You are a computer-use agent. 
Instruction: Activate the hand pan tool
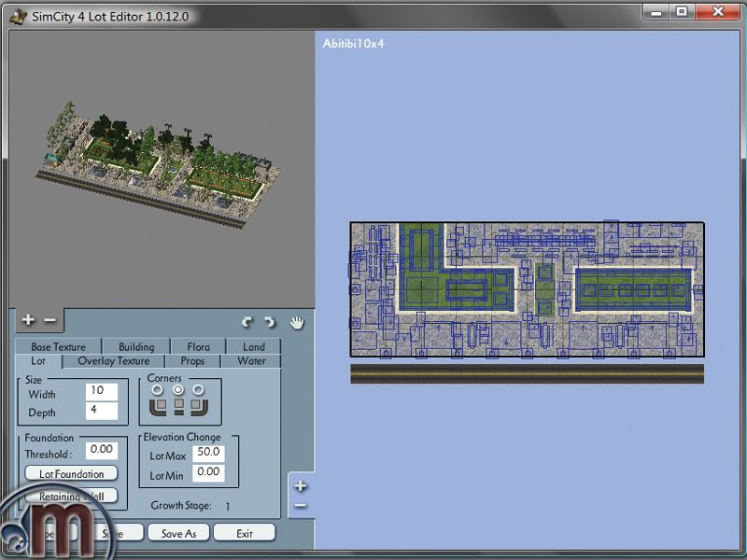pyautogui.click(x=297, y=322)
